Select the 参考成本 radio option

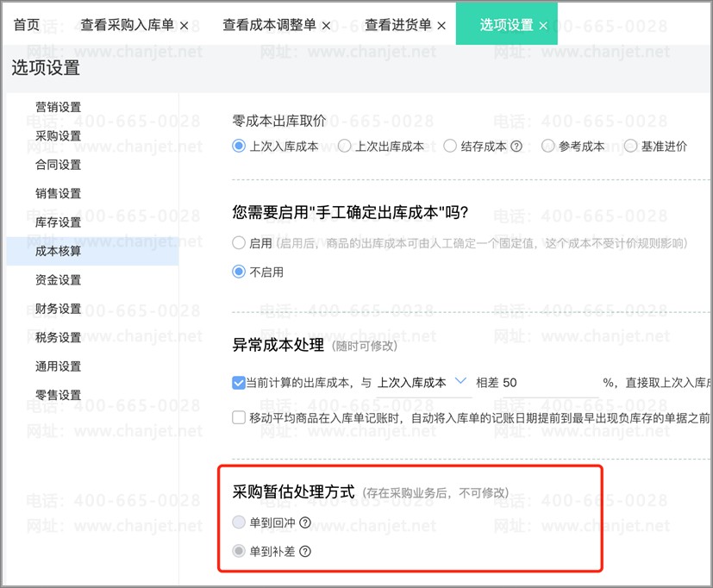(x=547, y=146)
